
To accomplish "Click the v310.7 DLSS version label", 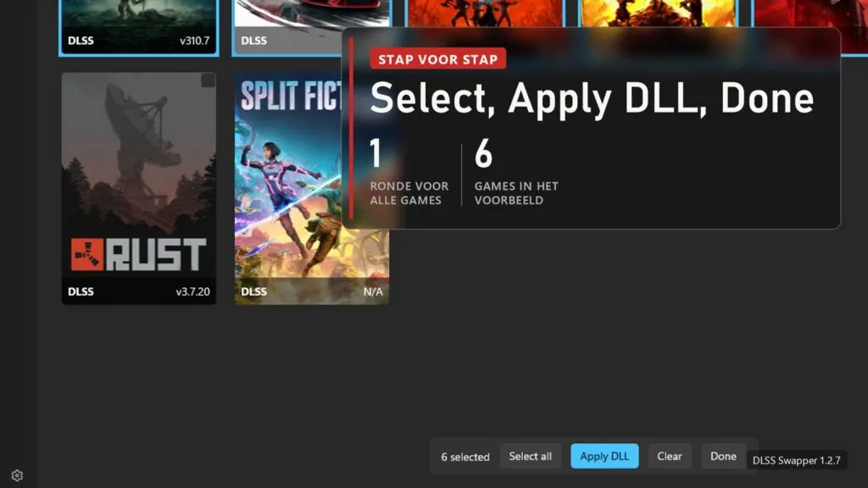I will 195,41.
